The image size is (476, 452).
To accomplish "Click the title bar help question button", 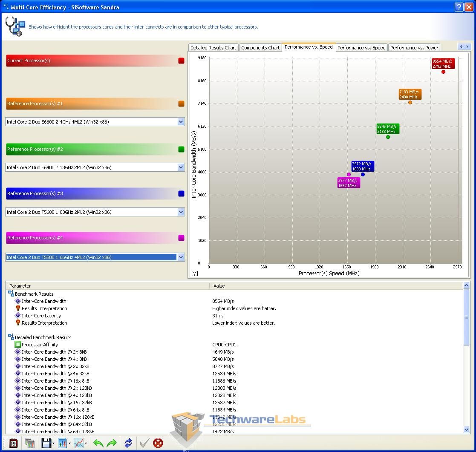I will coord(459,7).
